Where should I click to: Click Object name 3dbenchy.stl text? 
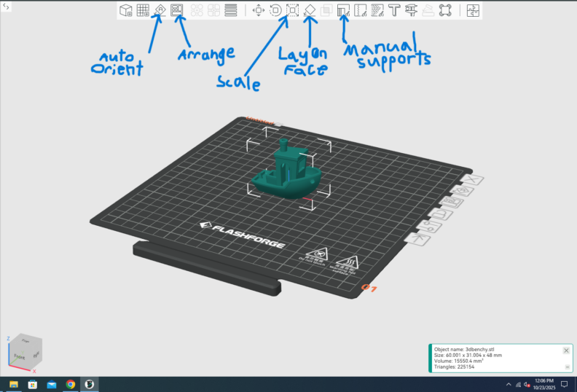tap(464, 349)
